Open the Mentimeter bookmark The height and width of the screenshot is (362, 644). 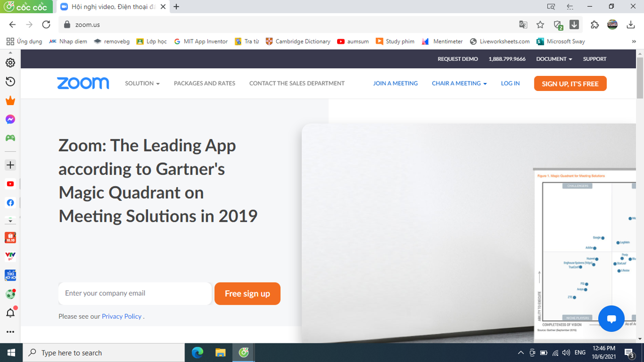pyautogui.click(x=442, y=41)
